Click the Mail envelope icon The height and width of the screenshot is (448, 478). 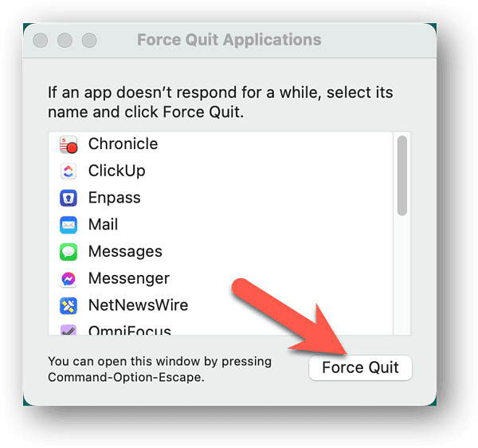(69, 225)
